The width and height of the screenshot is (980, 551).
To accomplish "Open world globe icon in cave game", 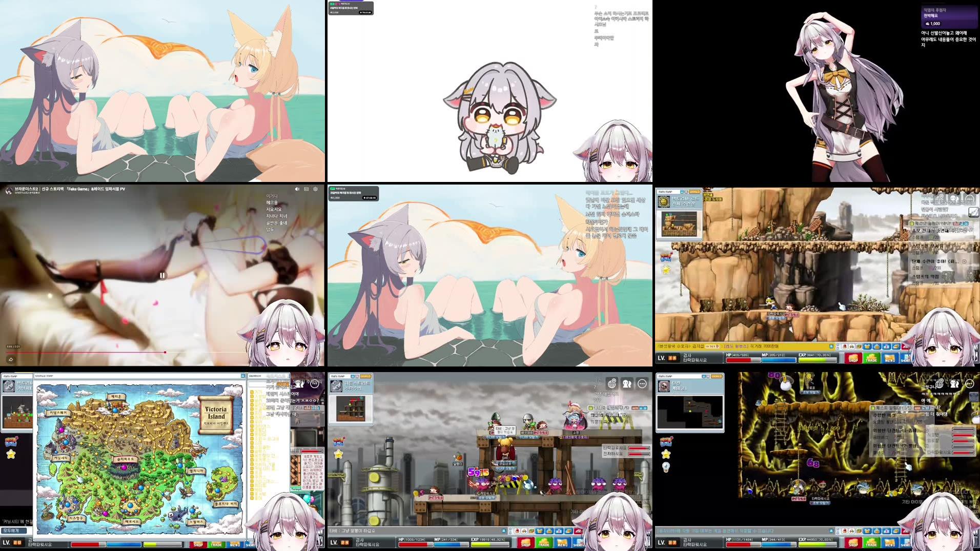I will [x=940, y=383].
